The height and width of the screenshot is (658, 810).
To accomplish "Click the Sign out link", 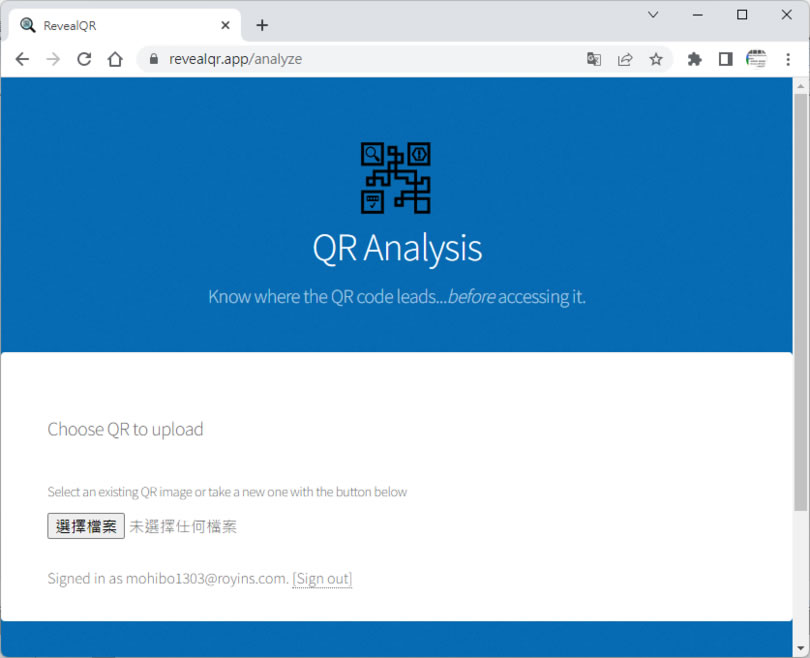I will [322, 578].
